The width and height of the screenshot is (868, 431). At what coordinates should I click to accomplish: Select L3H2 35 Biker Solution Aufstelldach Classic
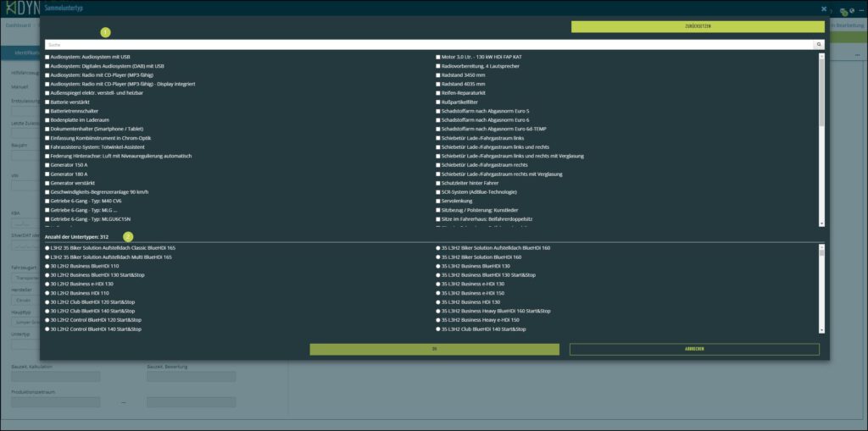coord(47,248)
